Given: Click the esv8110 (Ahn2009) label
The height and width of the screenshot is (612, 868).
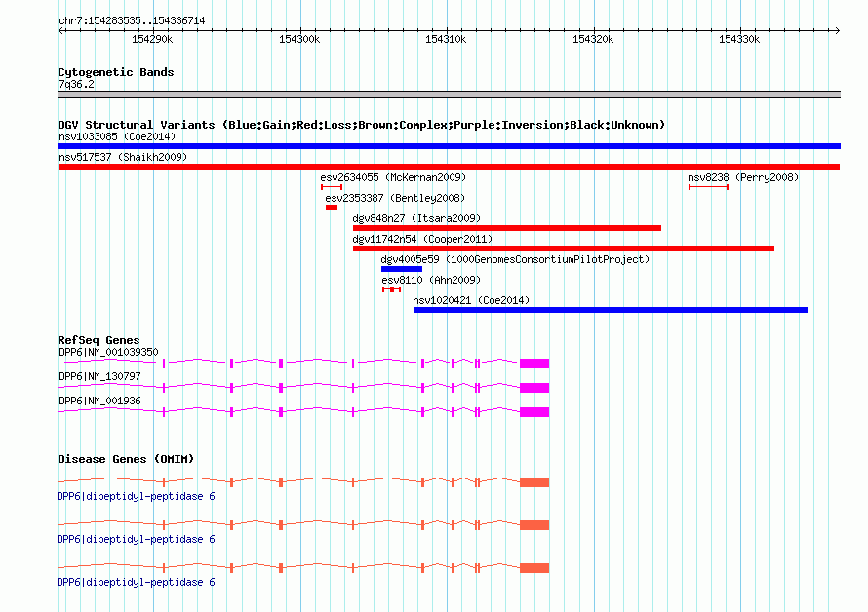Looking at the screenshot, I should pos(431,280).
